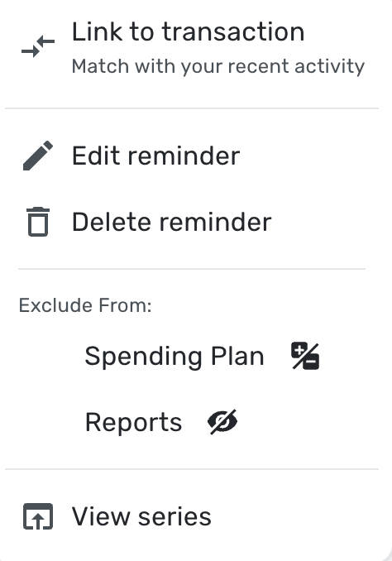Image resolution: width=392 pixels, height=561 pixels.
Task: Select the Link to transaction menu entry
Action: point(192,48)
